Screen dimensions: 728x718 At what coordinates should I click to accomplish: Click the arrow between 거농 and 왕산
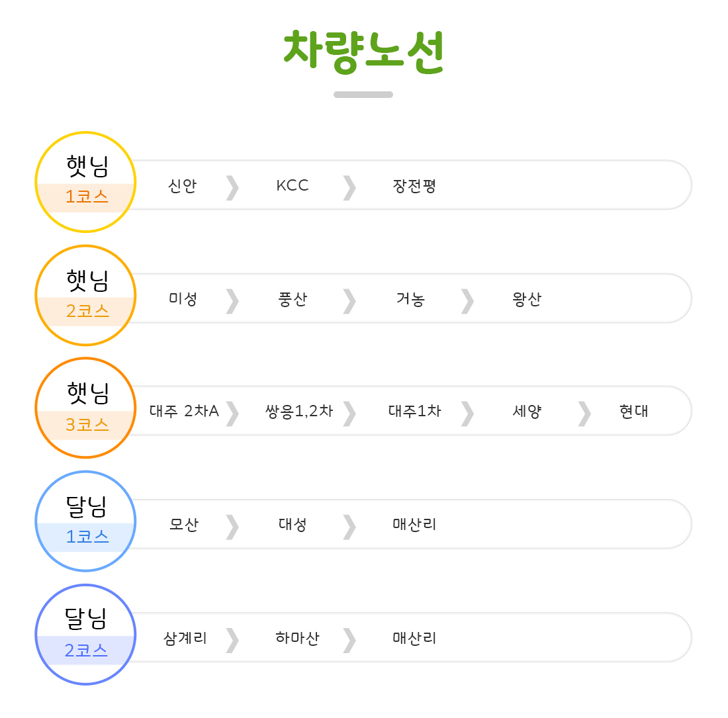468,300
